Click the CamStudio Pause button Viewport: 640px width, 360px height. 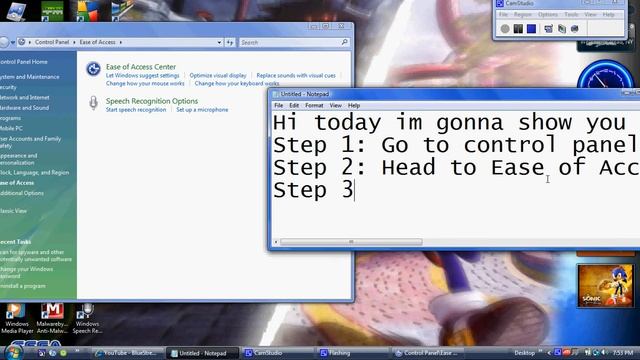[518, 29]
